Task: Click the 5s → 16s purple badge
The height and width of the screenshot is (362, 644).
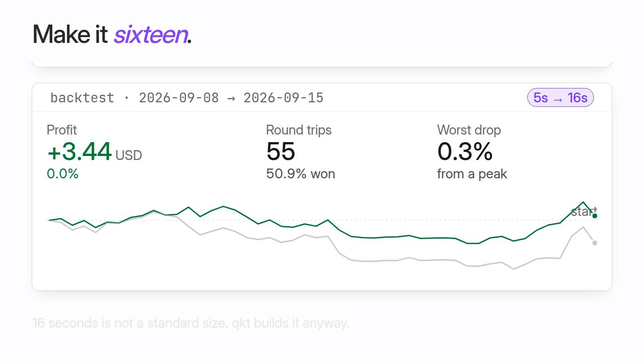Action: pyautogui.click(x=560, y=97)
